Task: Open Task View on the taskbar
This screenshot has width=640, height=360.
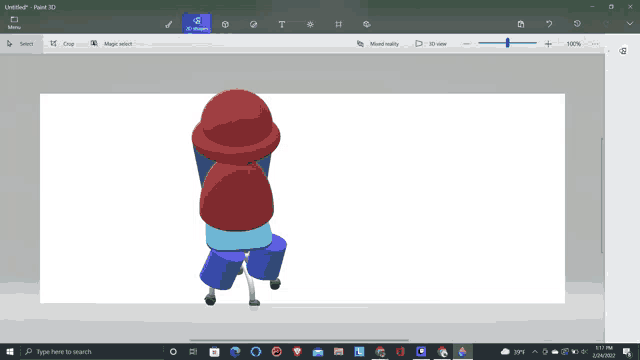Action: [193, 351]
